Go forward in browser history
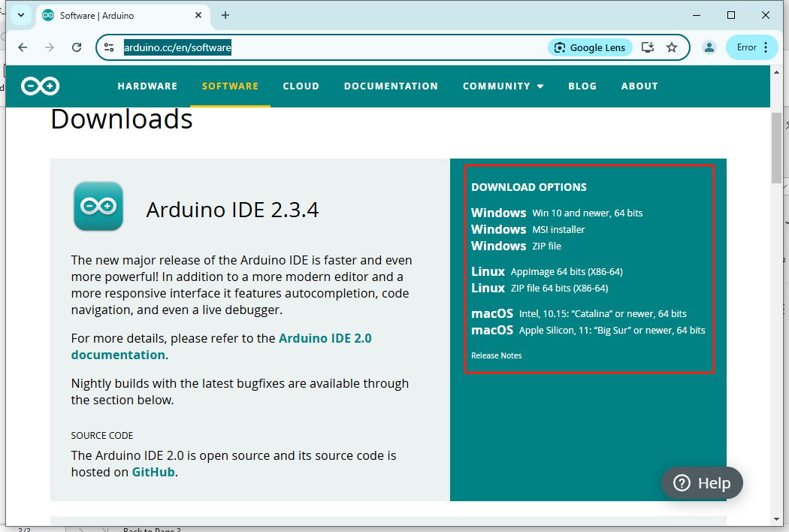Viewport: 789px width, 532px height. pos(50,47)
